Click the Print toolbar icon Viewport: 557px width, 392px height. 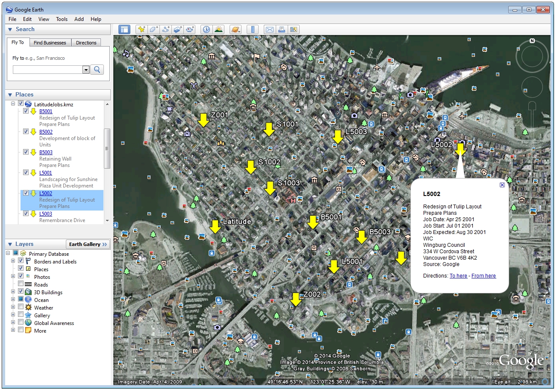click(x=281, y=29)
